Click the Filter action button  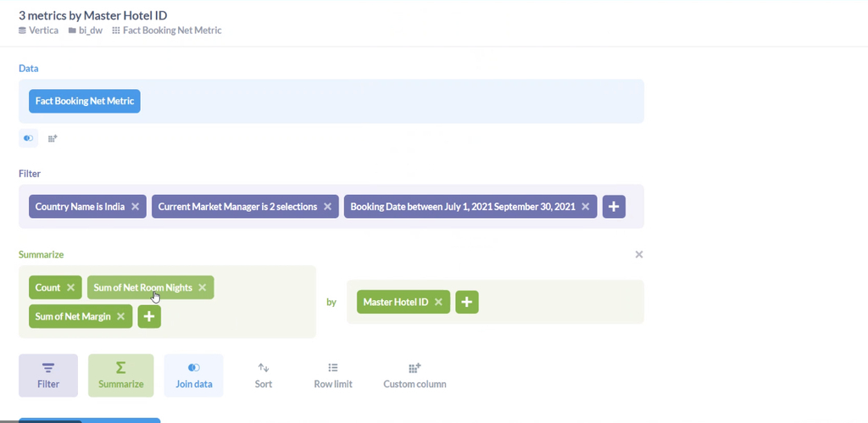pos(48,376)
